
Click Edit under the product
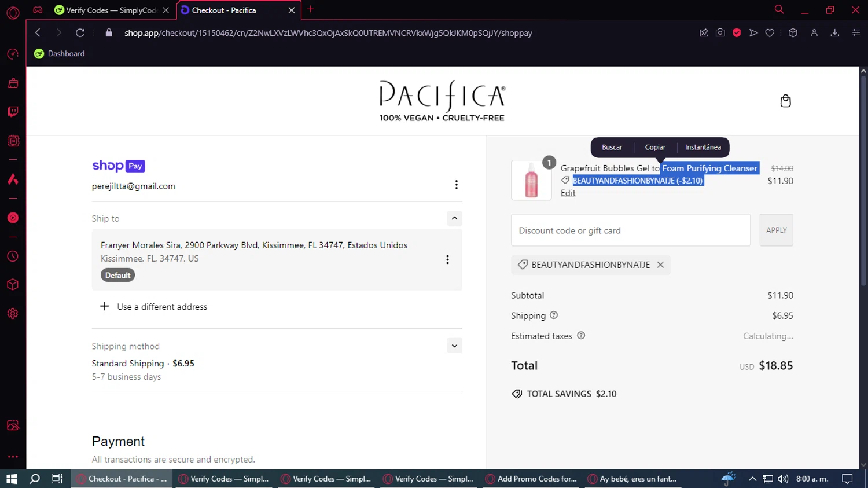click(568, 193)
